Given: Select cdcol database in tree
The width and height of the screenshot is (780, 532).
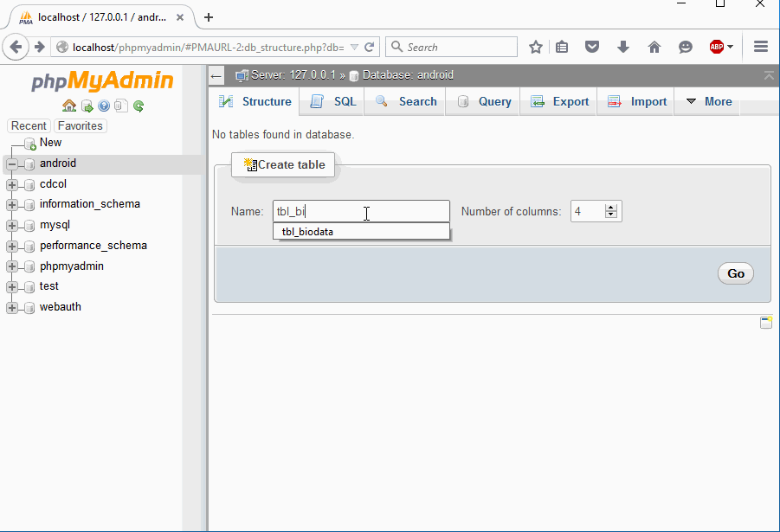Looking at the screenshot, I should [x=53, y=184].
